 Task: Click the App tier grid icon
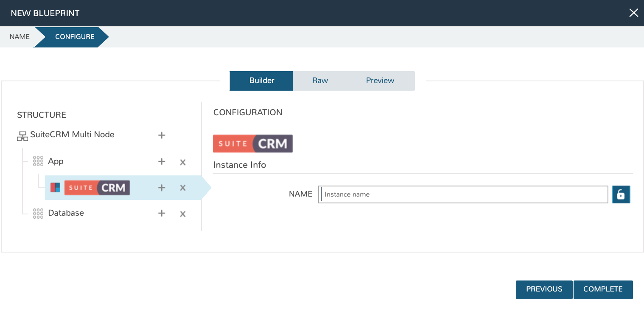pos(38,161)
